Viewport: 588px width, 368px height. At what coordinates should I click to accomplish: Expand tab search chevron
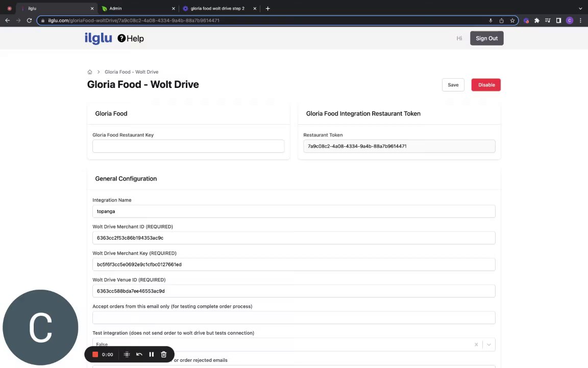pos(580,8)
